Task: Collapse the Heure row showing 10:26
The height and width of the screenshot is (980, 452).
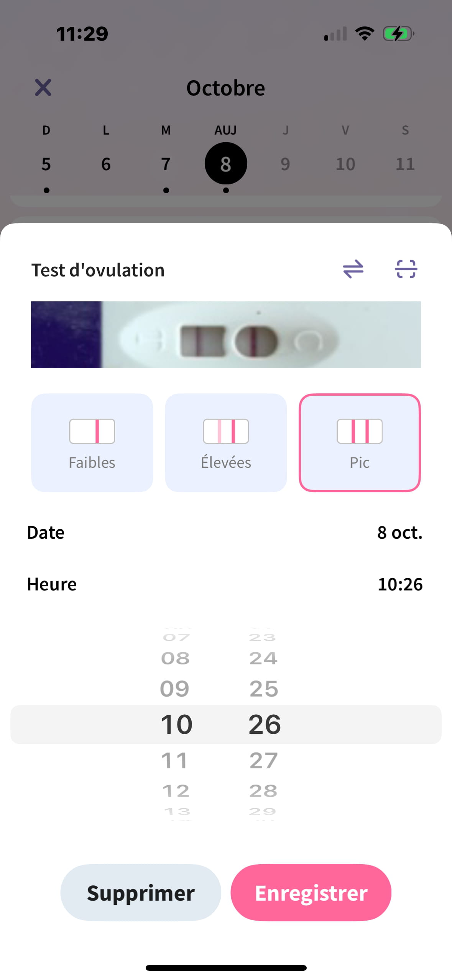Action: click(226, 584)
